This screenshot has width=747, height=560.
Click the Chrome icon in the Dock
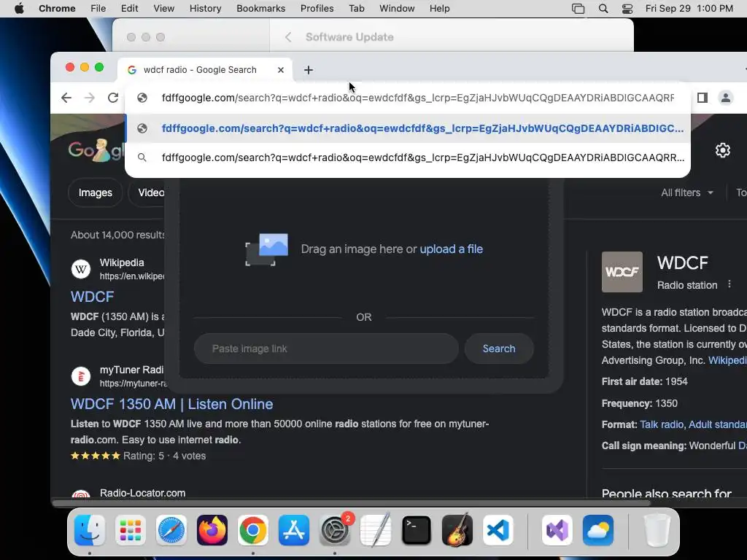tap(253, 530)
